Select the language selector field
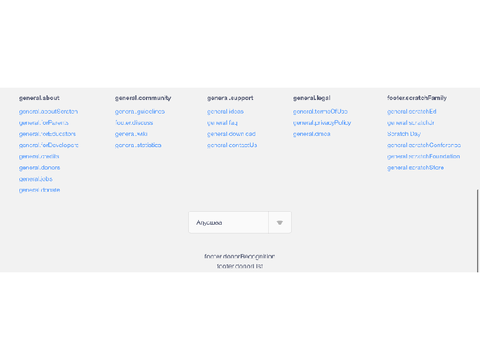The height and width of the screenshot is (360, 480). coord(240,222)
